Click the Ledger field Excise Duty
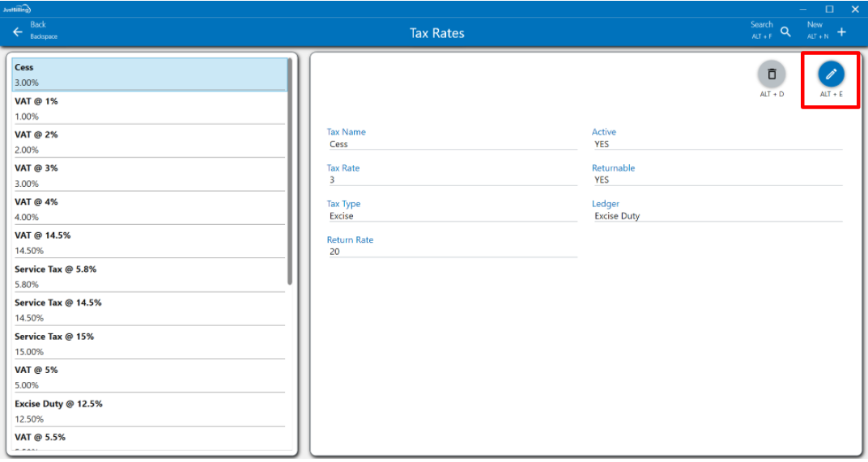Image resolution: width=868 pixels, height=462 pixels. pos(717,216)
